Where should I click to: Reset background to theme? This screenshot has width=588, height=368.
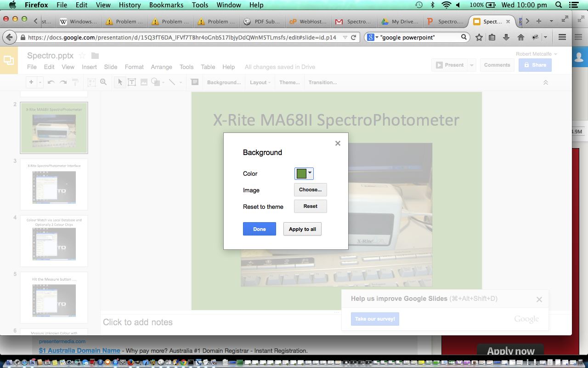[x=310, y=206]
